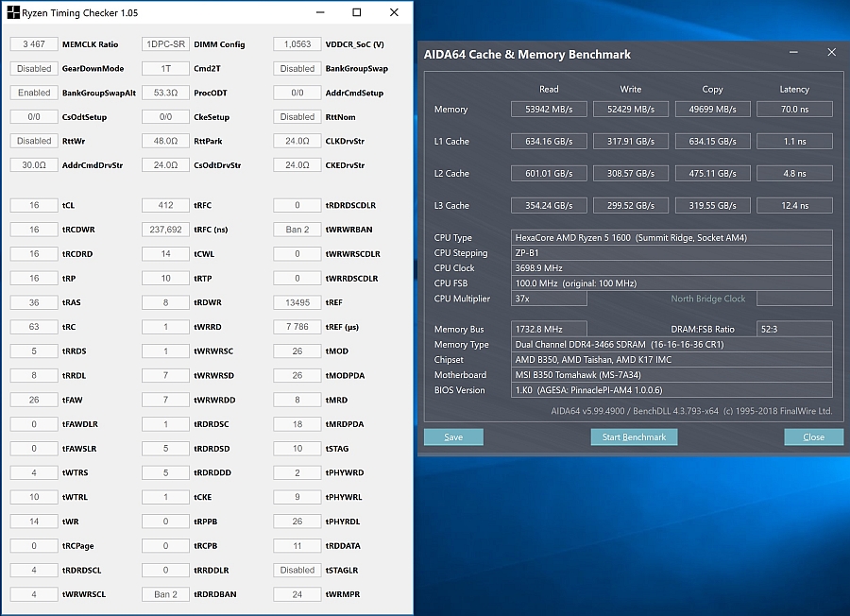Minimize the Ryzen Timing Checker window

320,12
